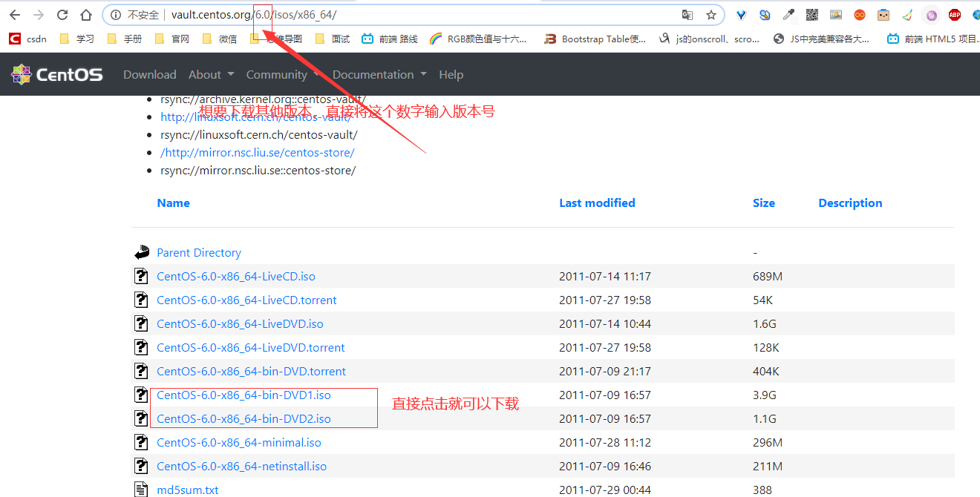The height and width of the screenshot is (497, 980).
Task: Go back with the browser back arrow
Action: tap(15, 15)
